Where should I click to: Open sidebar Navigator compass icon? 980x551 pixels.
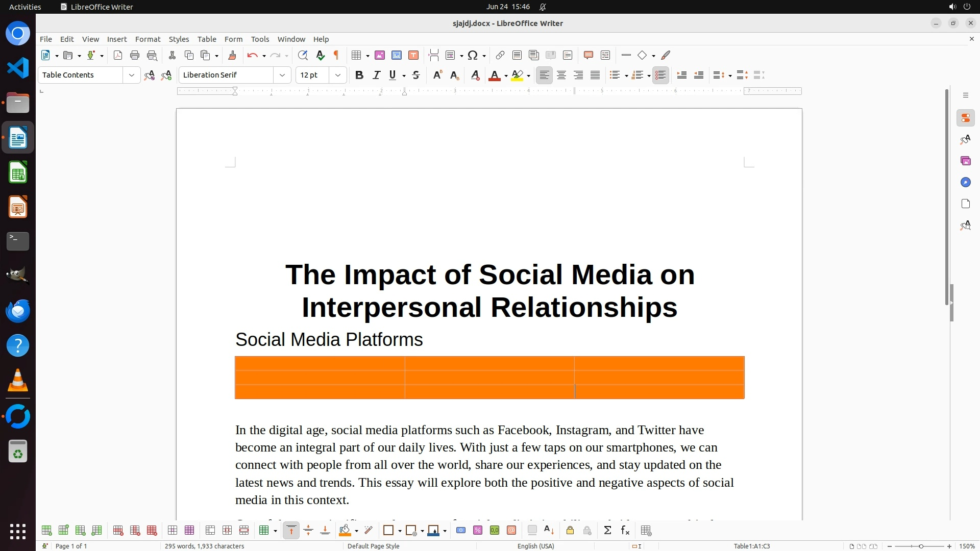click(x=965, y=182)
